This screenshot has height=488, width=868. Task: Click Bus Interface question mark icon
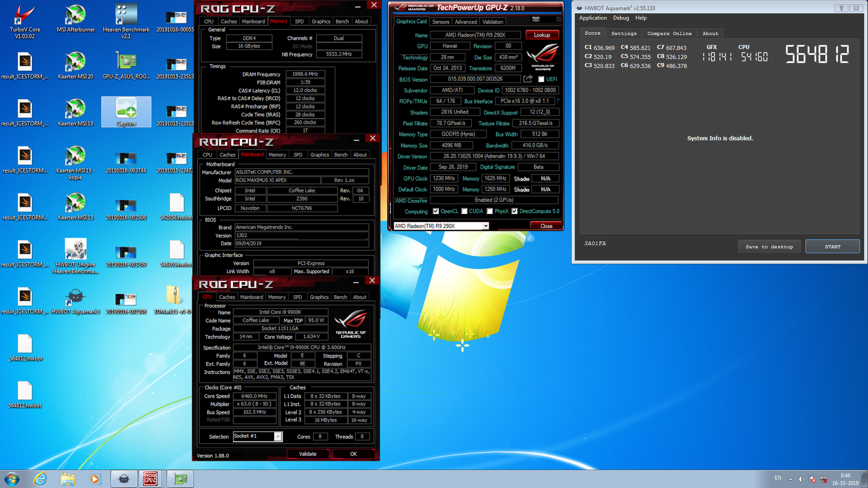click(x=558, y=101)
